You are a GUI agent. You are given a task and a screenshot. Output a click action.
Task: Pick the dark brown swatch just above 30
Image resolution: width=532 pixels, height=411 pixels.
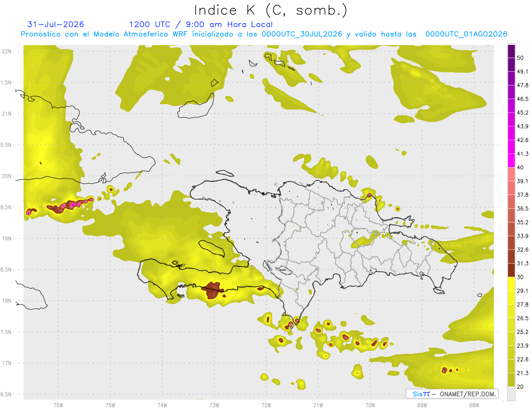click(511, 270)
